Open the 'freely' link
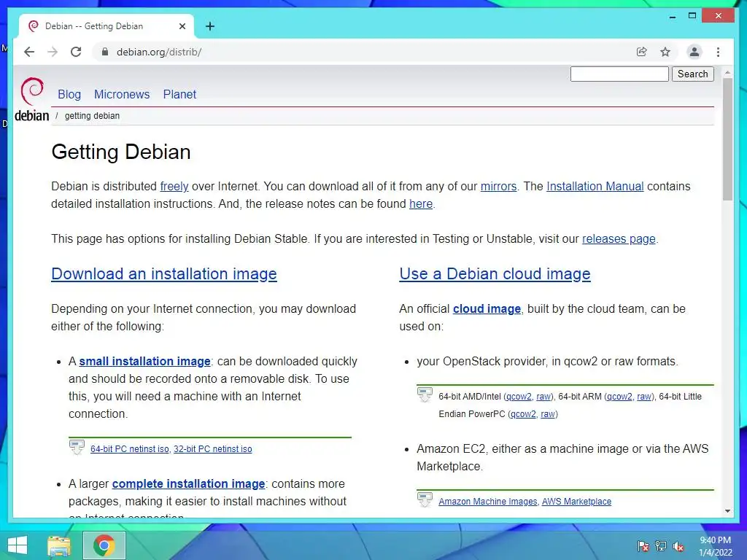This screenshot has height=560, width=747. [x=174, y=186]
